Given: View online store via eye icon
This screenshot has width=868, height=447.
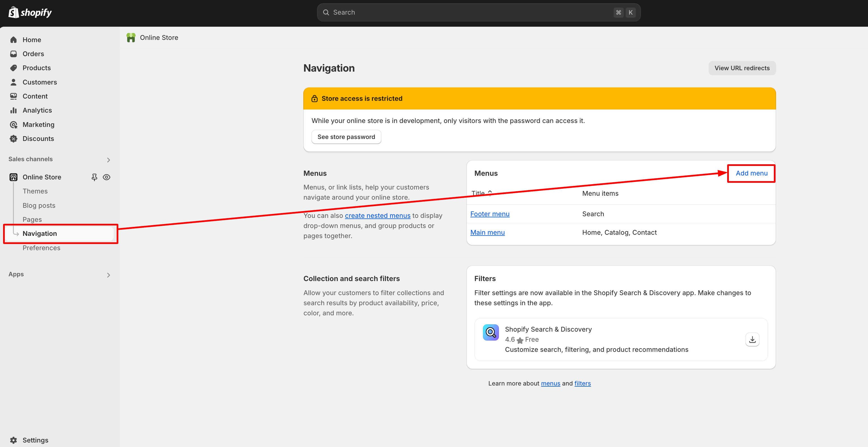Looking at the screenshot, I should pos(107,177).
